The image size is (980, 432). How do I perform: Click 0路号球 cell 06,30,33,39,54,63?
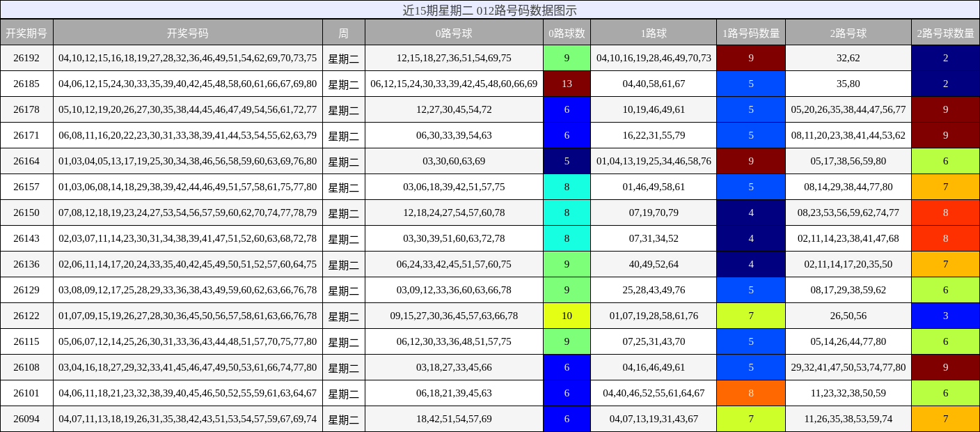(x=454, y=135)
